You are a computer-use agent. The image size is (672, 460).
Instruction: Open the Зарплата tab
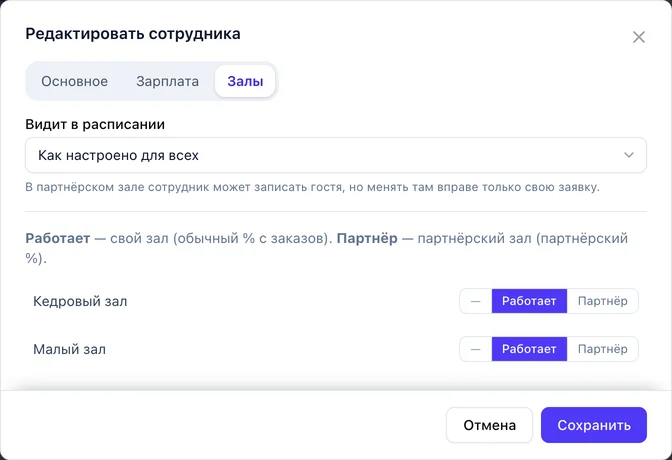[x=168, y=81]
